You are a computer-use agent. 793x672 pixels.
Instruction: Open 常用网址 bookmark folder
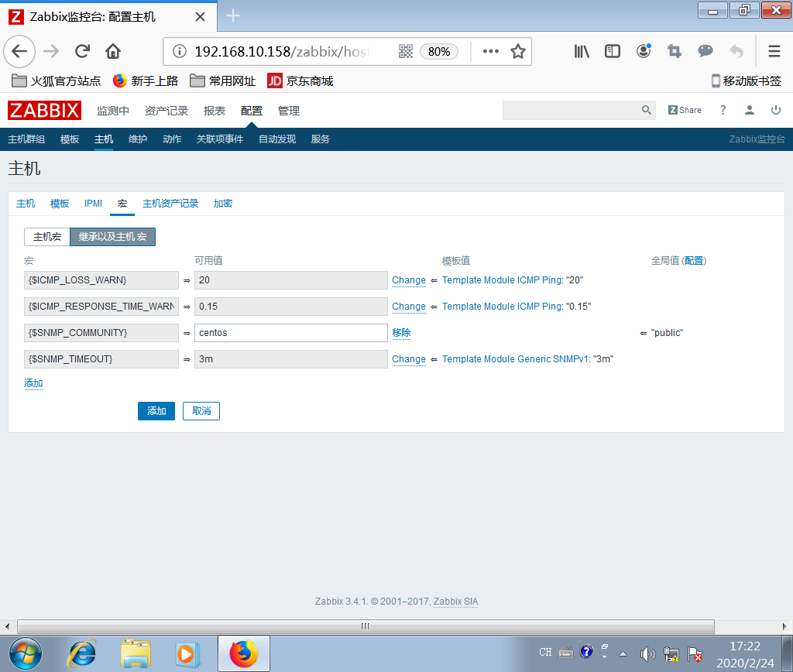point(222,81)
